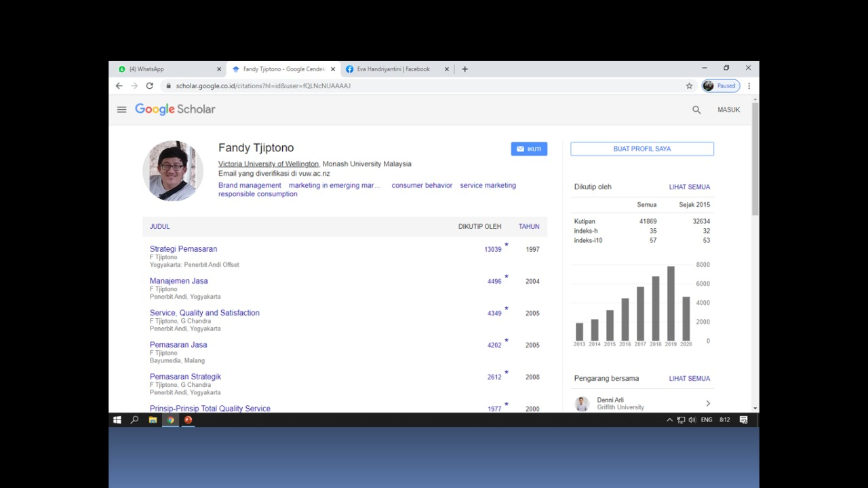Sort publications by TAHUN header
This screenshot has height=488, width=868.
tap(529, 227)
